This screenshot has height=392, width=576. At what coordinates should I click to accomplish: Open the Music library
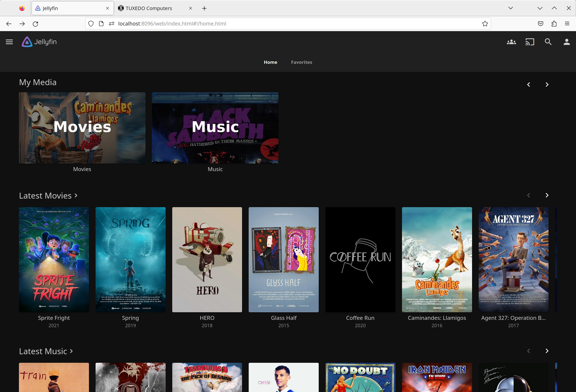[215, 128]
